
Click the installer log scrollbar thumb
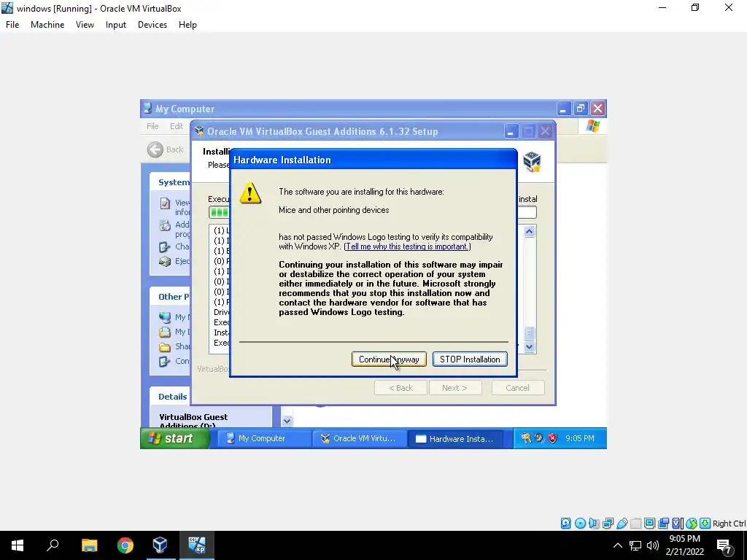(x=530, y=332)
